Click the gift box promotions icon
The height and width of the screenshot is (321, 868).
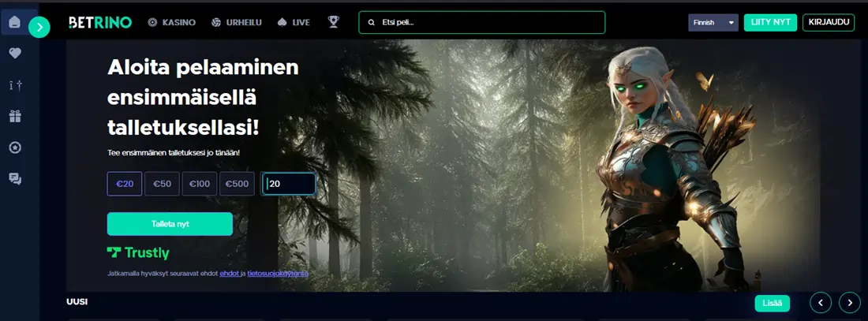click(x=14, y=116)
